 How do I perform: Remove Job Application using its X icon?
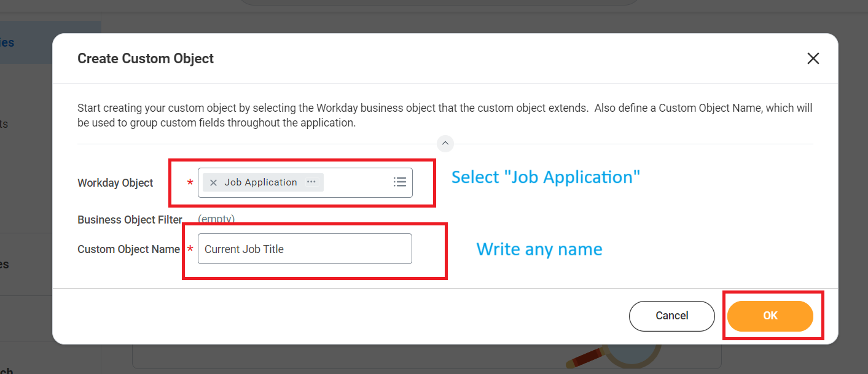coord(213,182)
